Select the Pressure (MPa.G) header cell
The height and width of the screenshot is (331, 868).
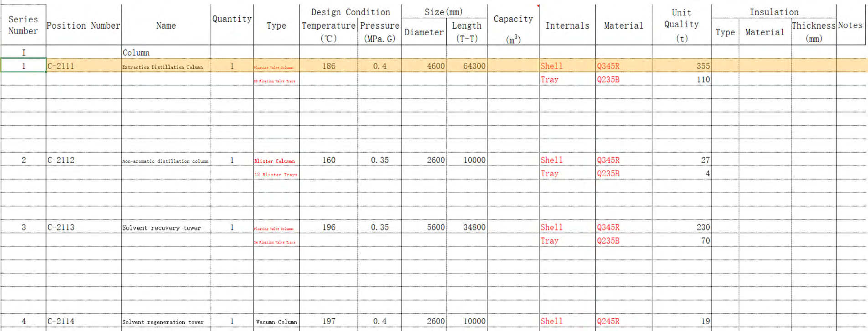[x=380, y=32]
